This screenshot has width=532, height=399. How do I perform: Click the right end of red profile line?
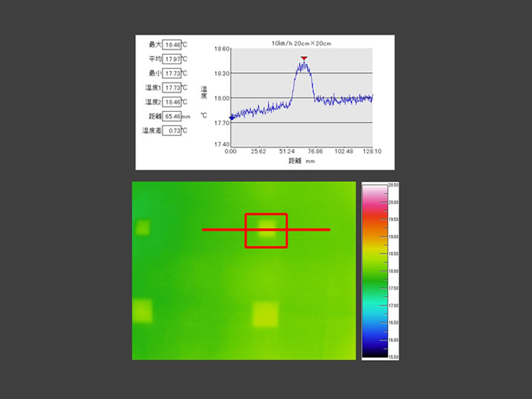point(329,230)
